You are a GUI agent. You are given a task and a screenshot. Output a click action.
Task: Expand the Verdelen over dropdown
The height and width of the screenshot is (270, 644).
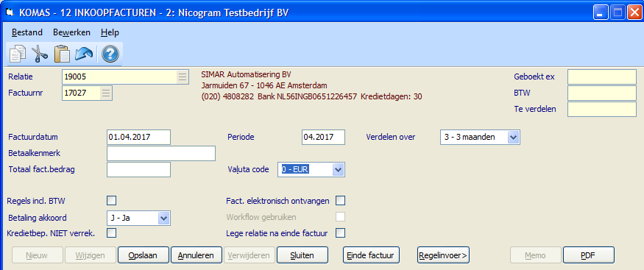514,137
